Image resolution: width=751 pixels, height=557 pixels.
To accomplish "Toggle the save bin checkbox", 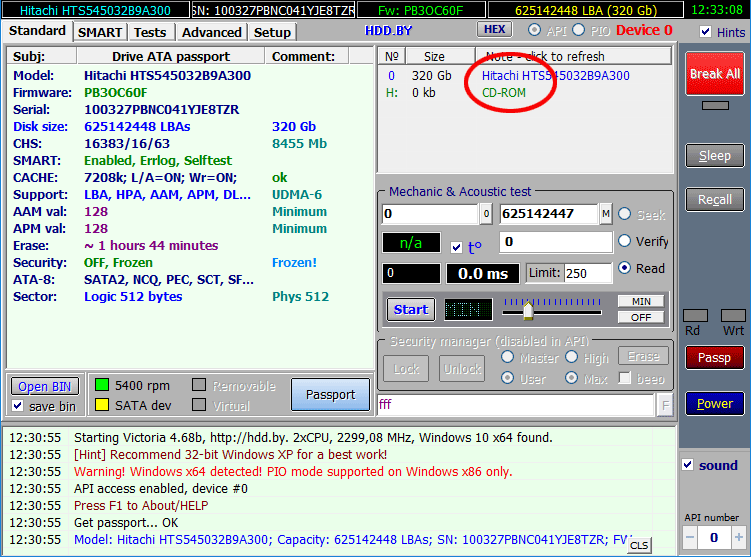I will point(18,406).
